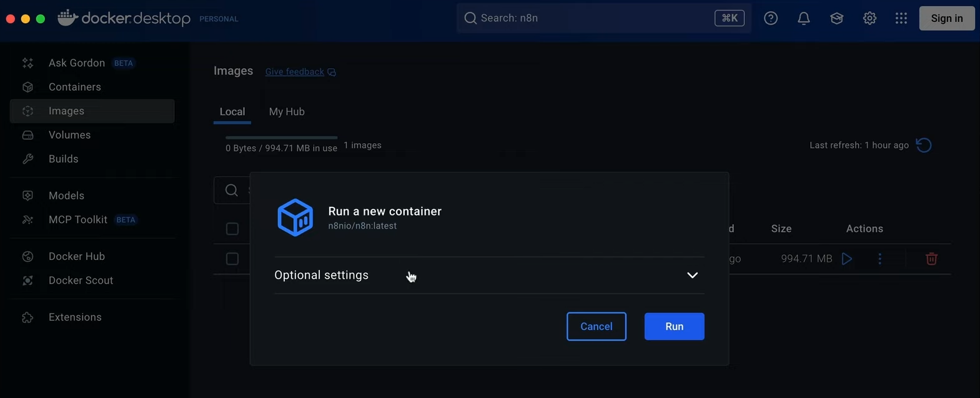Screen dimensions: 980x398
Task: Go to Containers section
Action: pos(92,87)
